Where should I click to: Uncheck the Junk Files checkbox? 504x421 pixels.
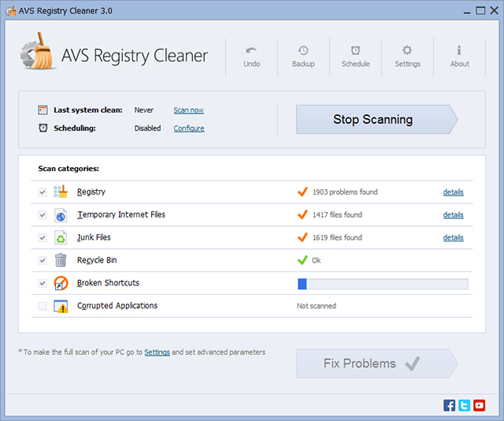point(43,237)
